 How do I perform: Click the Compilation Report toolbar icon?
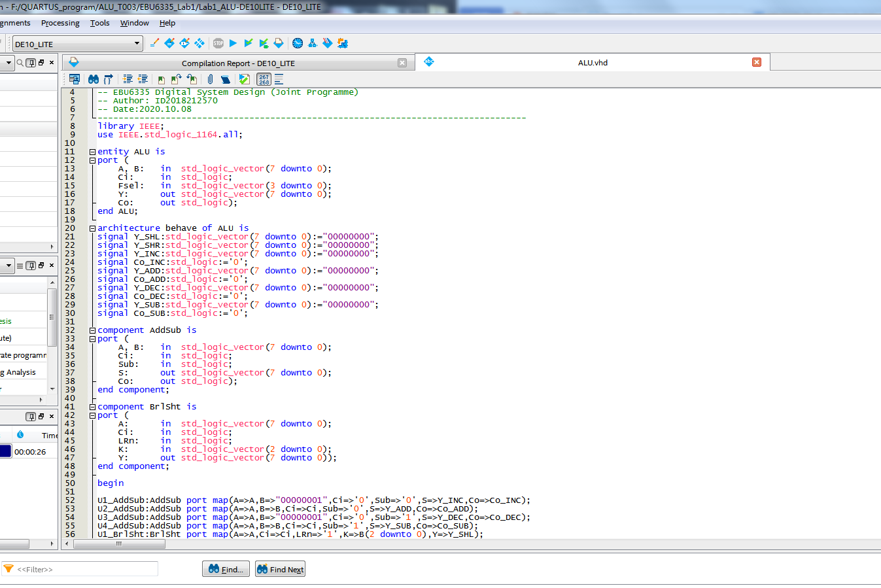[279, 43]
